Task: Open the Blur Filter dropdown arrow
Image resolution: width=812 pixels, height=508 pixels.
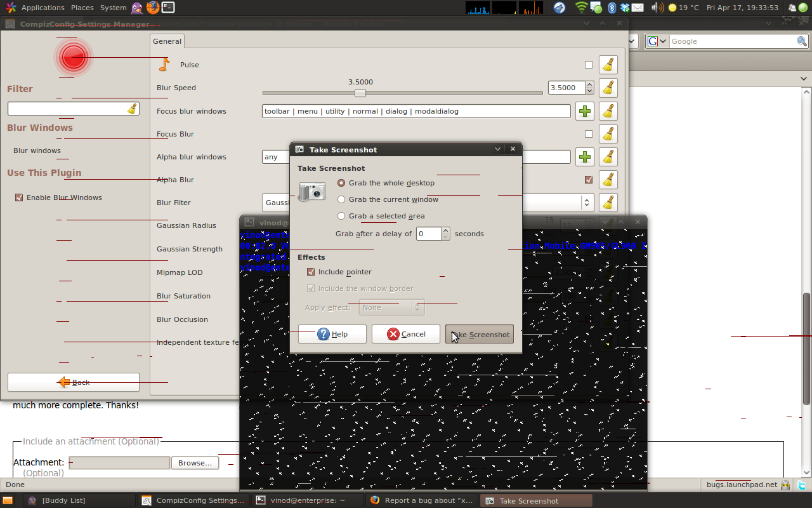Action: [587, 203]
